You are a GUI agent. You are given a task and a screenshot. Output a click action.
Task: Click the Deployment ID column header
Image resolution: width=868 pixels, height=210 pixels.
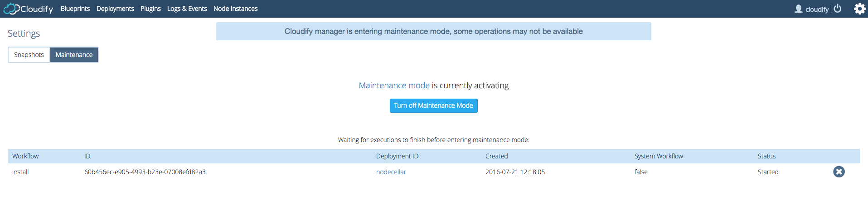[x=397, y=156]
